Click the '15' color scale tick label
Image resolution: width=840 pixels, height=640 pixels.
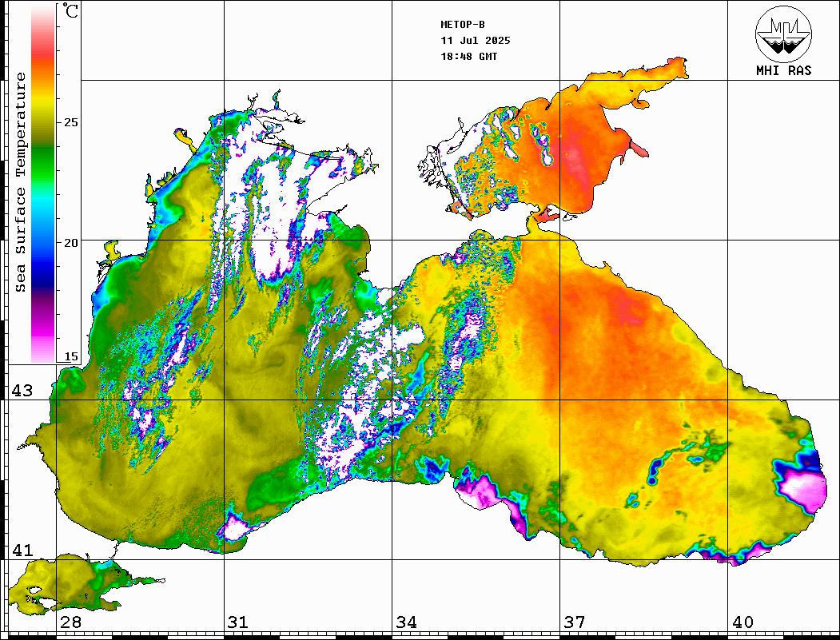70,356
